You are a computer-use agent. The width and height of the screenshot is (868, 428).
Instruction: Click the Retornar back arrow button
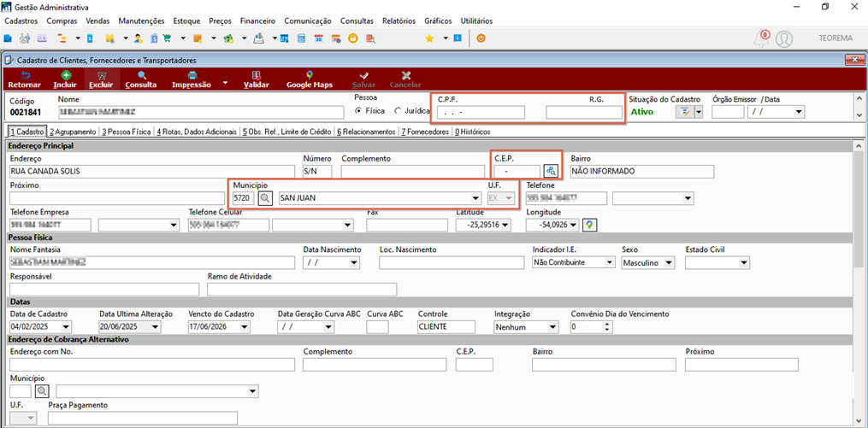[x=24, y=79]
